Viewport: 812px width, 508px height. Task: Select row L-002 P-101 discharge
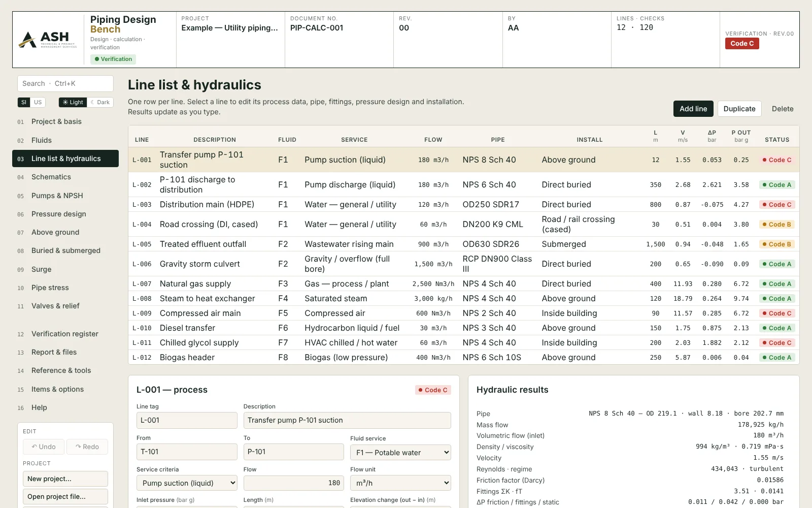tap(464, 184)
